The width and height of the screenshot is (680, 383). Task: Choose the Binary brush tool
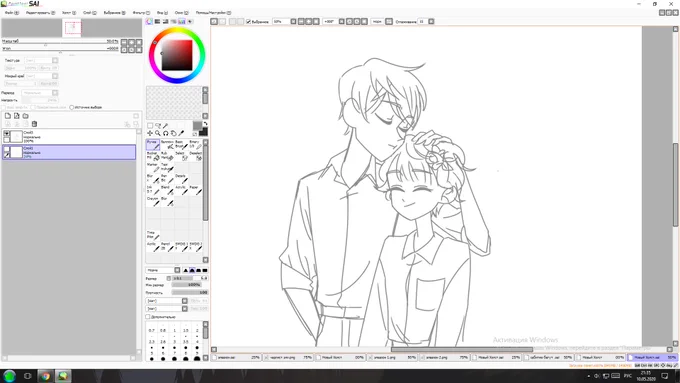[x=196, y=145]
